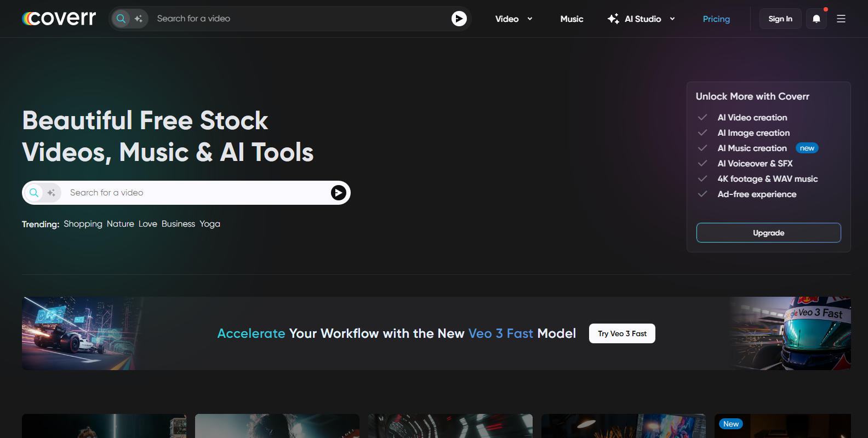868x438 pixels.
Task: Click the AI Studio sparkle icon
Action: point(613,19)
